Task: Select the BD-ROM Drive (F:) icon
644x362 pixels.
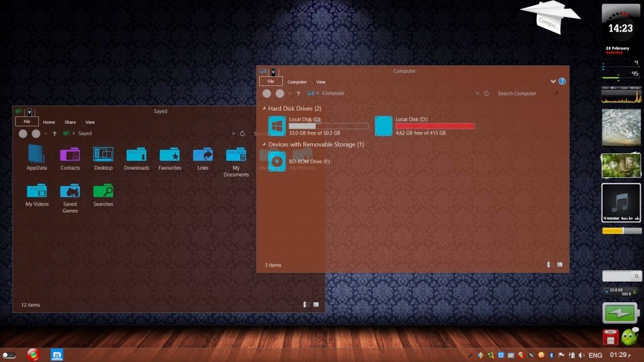Action: pyautogui.click(x=277, y=162)
